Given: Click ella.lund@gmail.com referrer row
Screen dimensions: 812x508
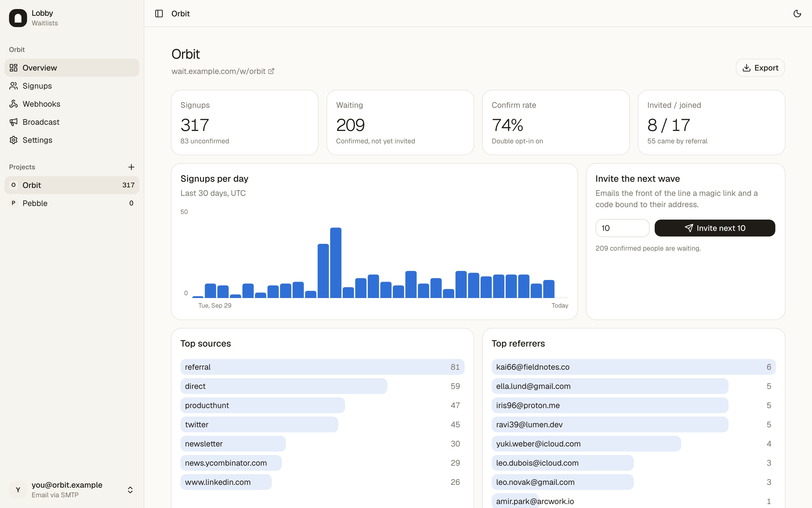Looking at the screenshot, I should 634,386.
